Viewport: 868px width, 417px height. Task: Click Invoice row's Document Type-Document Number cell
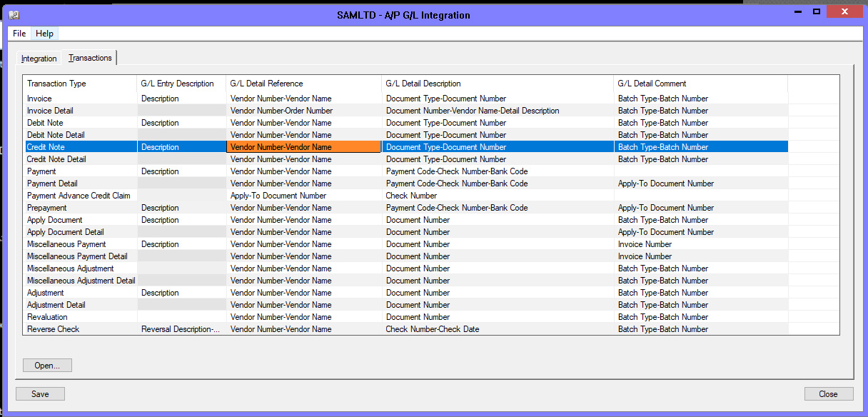[x=498, y=99]
